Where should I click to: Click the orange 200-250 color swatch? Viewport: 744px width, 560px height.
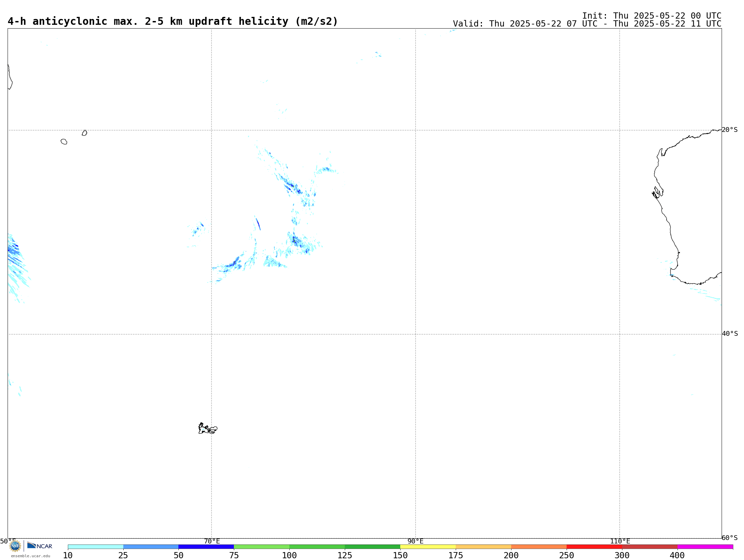pyautogui.click(x=539, y=547)
